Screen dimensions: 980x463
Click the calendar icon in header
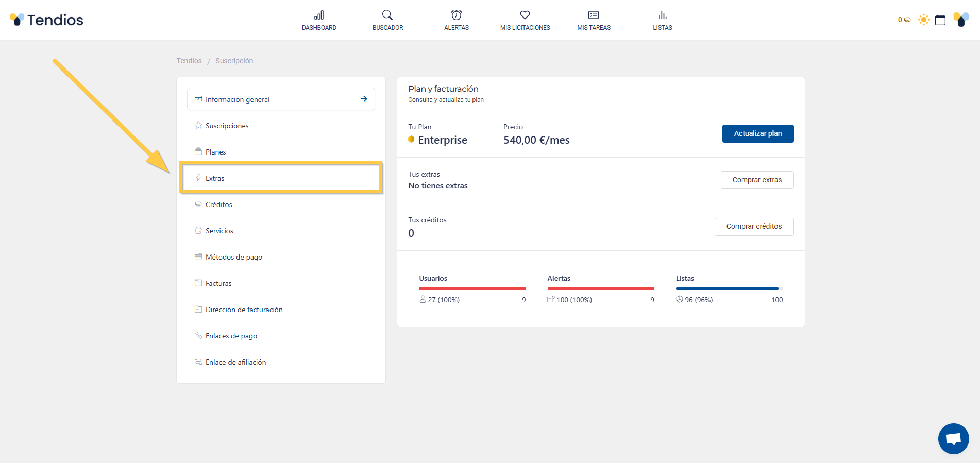[940, 20]
